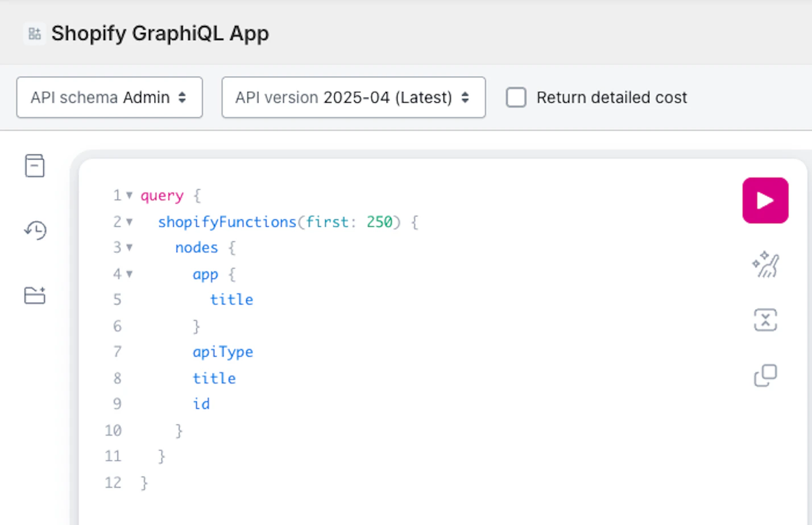
Task: Merge fragments using the merge icon
Action: (x=765, y=320)
